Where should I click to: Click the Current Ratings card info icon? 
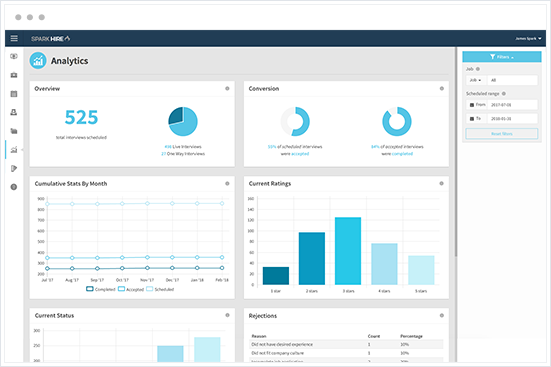(442, 184)
